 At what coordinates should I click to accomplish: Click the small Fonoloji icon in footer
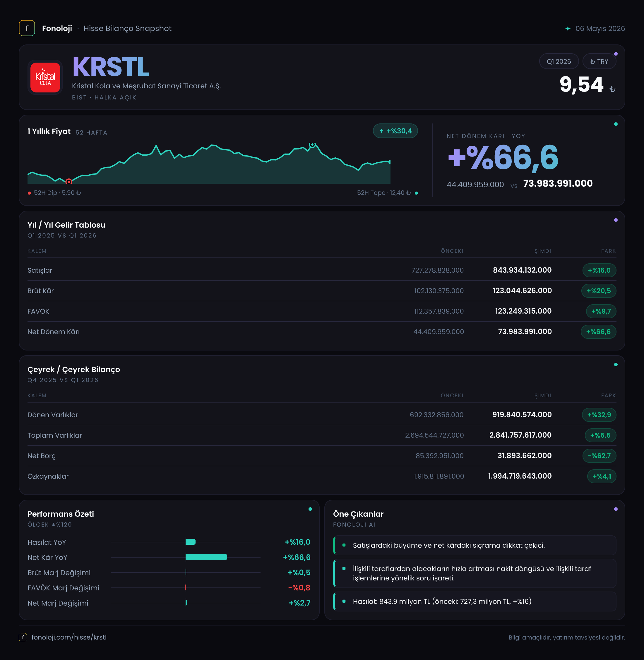pyautogui.click(x=23, y=637)
